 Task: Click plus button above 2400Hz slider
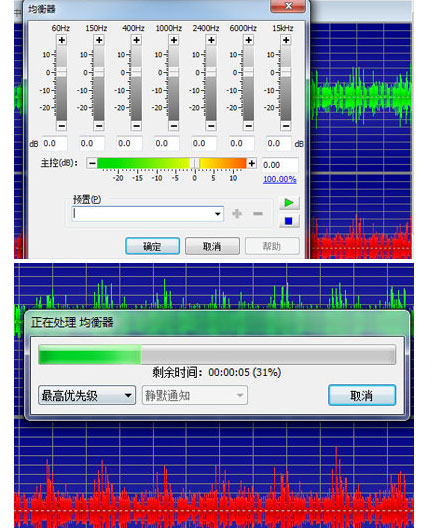click(x=211, y=40)
